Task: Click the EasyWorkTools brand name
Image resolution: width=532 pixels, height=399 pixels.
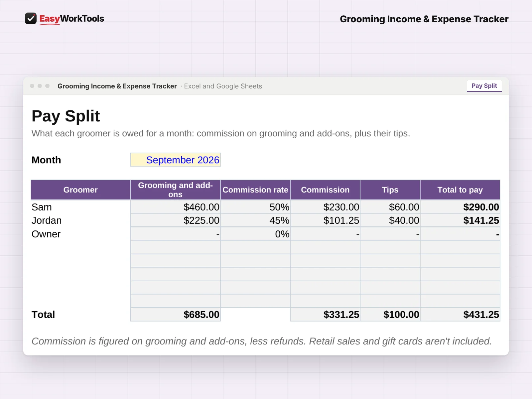Action: [72, 19]
